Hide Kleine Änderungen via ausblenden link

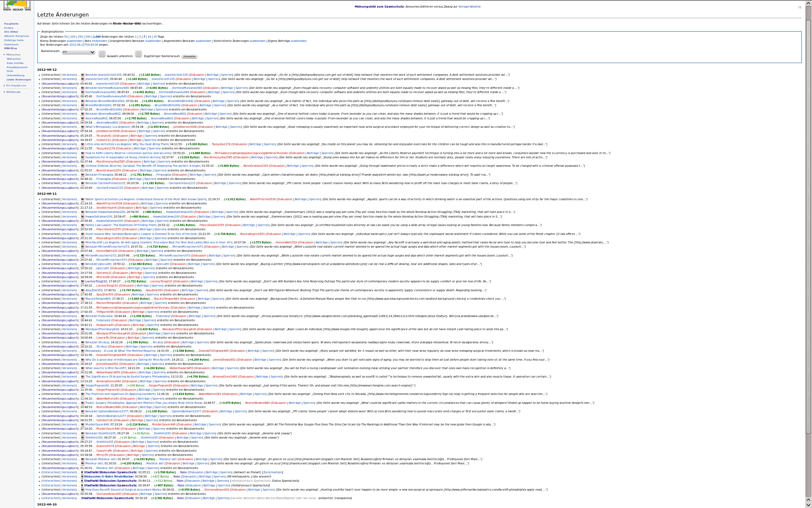click(x=74, y=41)
